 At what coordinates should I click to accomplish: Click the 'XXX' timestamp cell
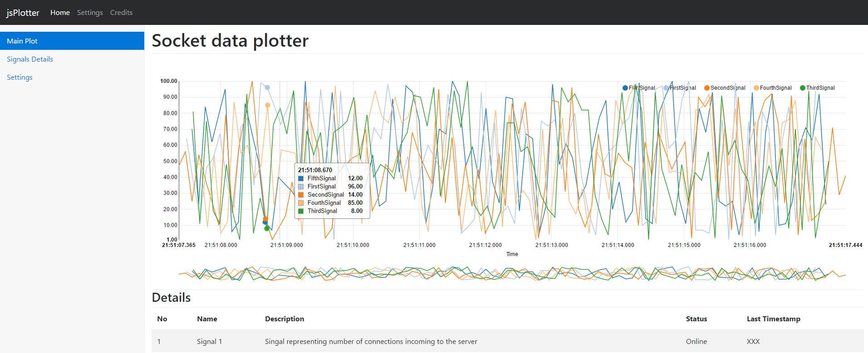[x=753, y=341]
